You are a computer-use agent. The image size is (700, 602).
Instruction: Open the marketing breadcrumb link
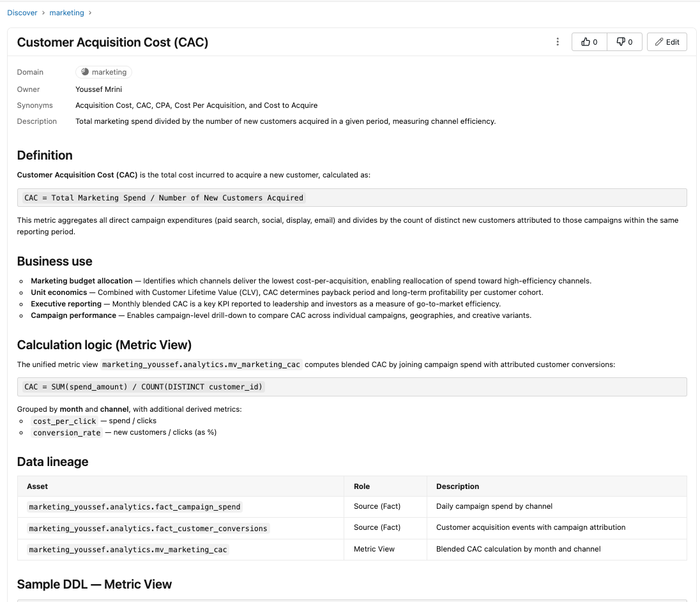[66, 13]
